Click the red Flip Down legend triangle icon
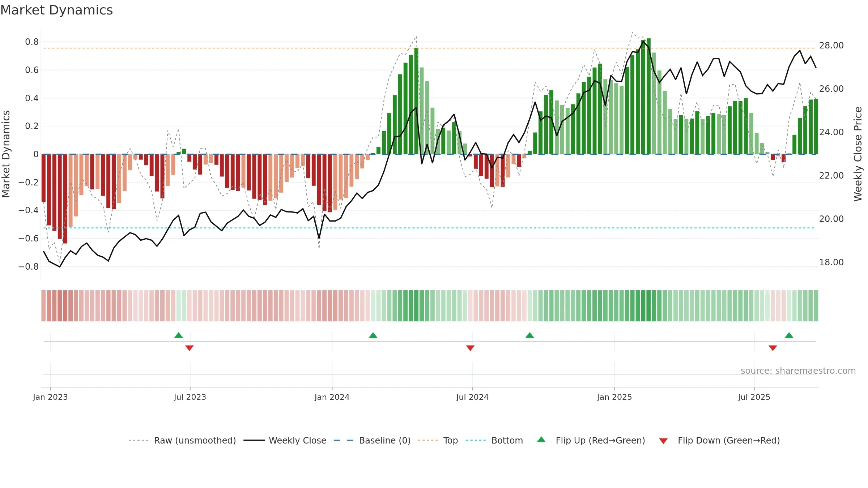Viewport: 868px width, 488px height. coord(663,441)
